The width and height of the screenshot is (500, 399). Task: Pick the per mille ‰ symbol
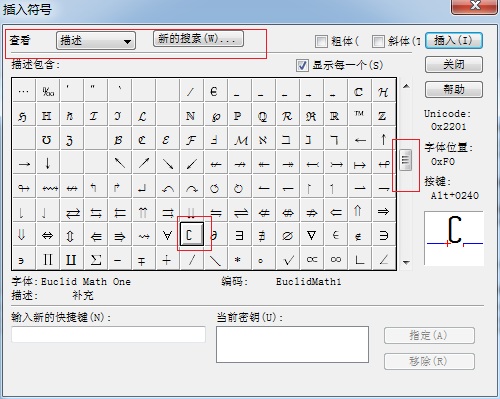coord(48,91)
